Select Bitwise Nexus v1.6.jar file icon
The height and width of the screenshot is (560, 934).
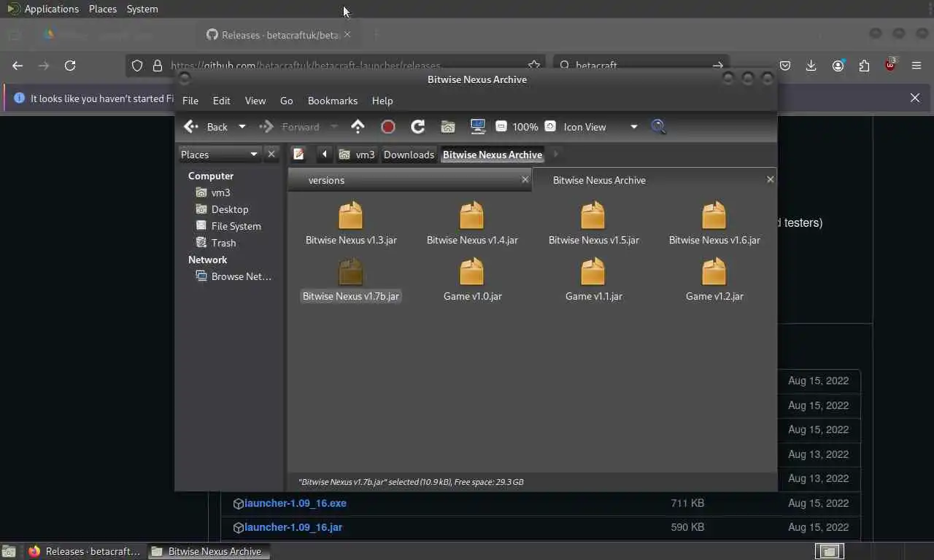[714, 216]
